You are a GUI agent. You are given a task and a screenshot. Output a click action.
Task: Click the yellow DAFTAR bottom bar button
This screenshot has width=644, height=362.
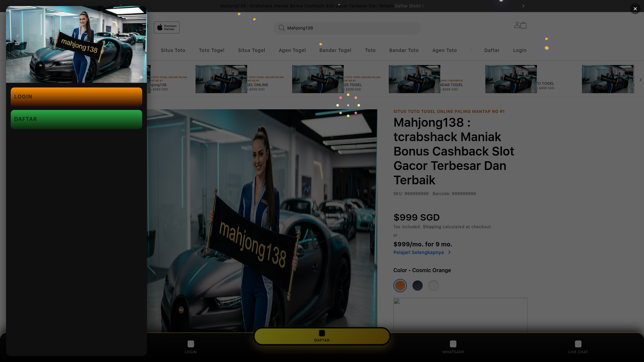pos(322,336)
